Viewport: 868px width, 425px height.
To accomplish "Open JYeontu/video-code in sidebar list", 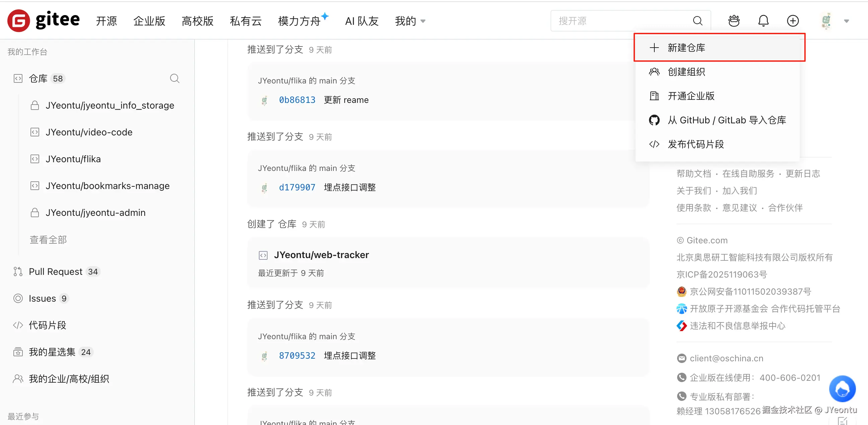I will coord(89,132).
